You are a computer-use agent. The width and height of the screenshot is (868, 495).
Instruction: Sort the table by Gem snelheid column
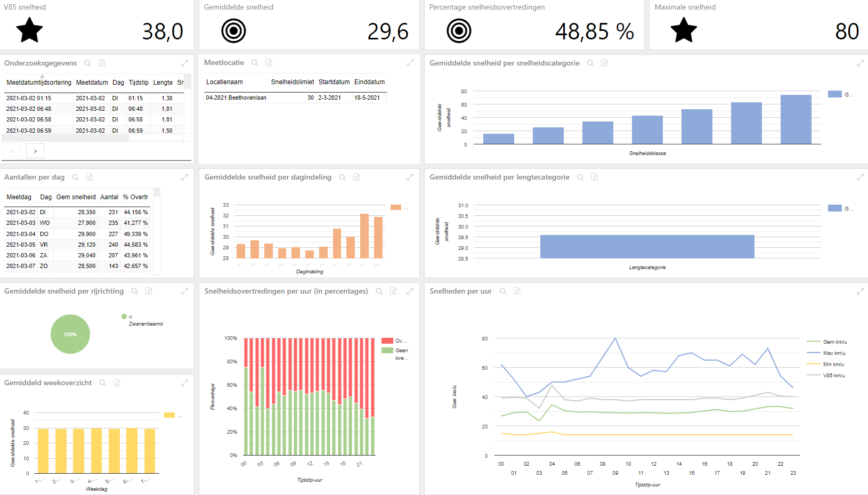(x=76, y=197)
